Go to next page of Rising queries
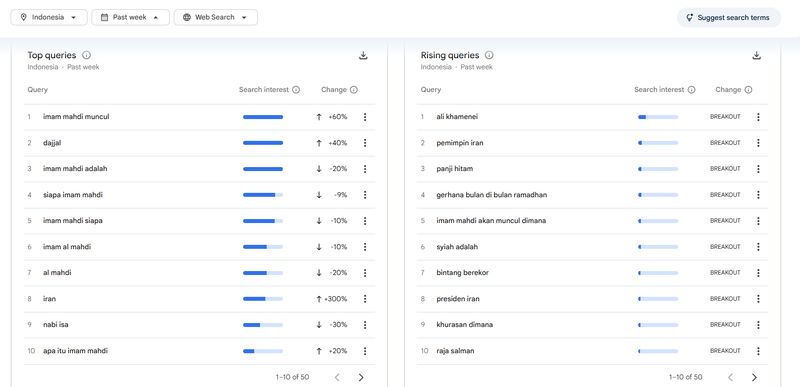The width and height of the screenshot is (800, 387). pos(755,377)
